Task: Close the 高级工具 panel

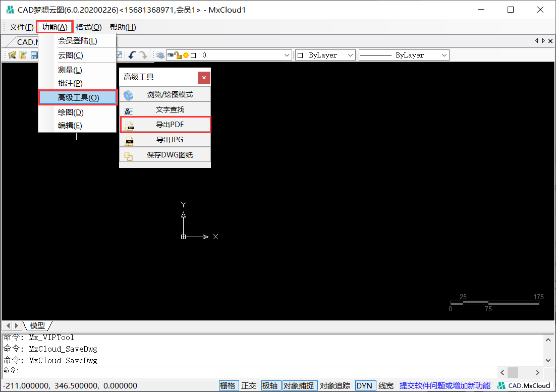Action: click(x=204, y=78)
